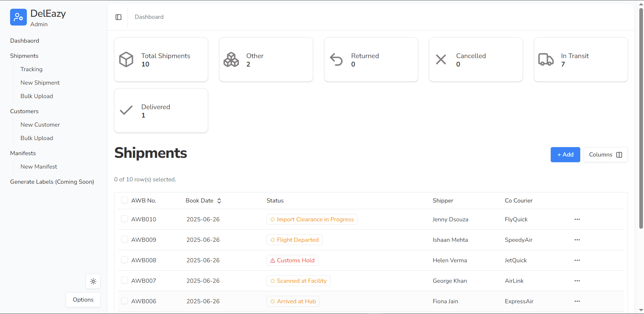Click the DelEazy admin logo icon
This screenshot has height=314, width=644.
18,17
